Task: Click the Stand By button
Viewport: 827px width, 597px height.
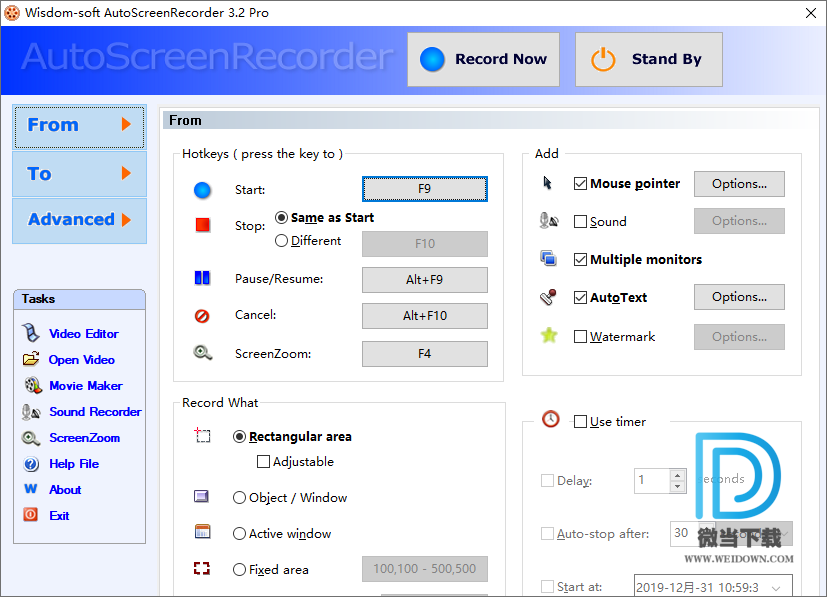Action: coord(649,59)
